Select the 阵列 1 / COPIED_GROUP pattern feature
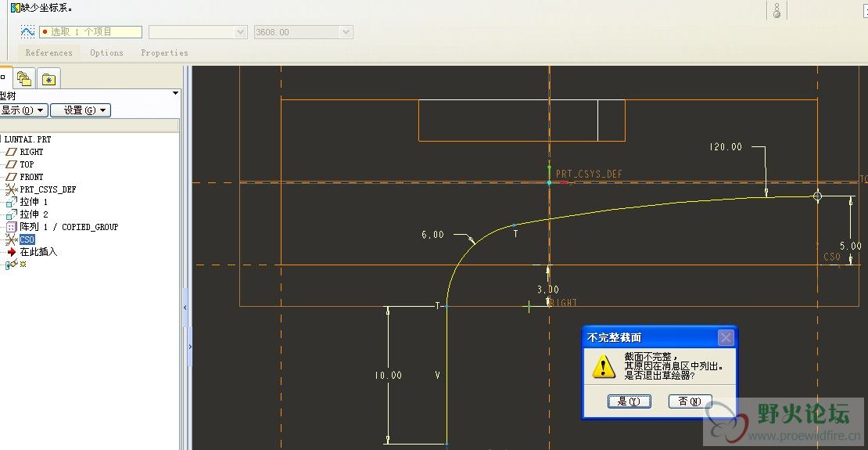The height and width of the screenshot is (450, 868). 69,227
